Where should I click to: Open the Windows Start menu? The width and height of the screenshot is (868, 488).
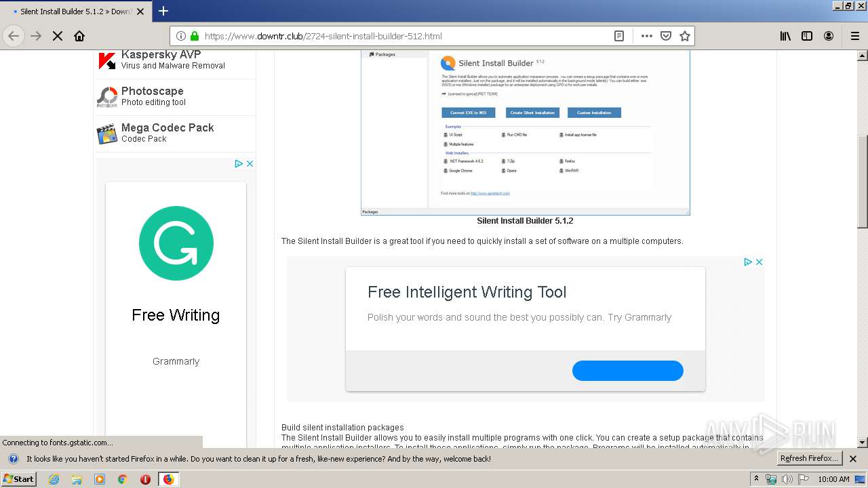(x=19, y=479)
